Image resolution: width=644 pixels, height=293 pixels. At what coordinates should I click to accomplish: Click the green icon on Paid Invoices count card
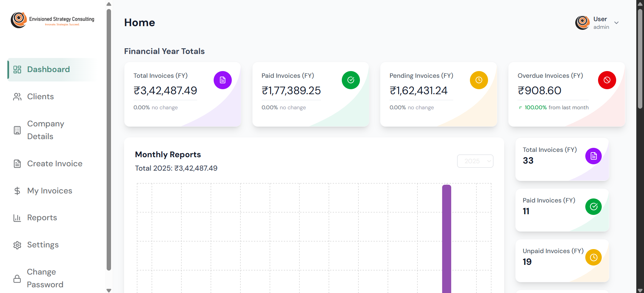593,207
